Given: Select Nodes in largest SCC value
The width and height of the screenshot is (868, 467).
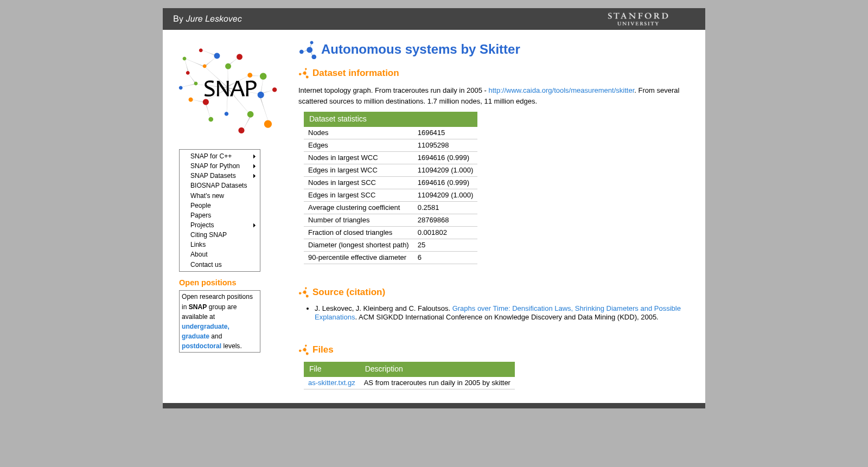Looking at the screenshot, I should pyautogui.click(x=443, y=183).
